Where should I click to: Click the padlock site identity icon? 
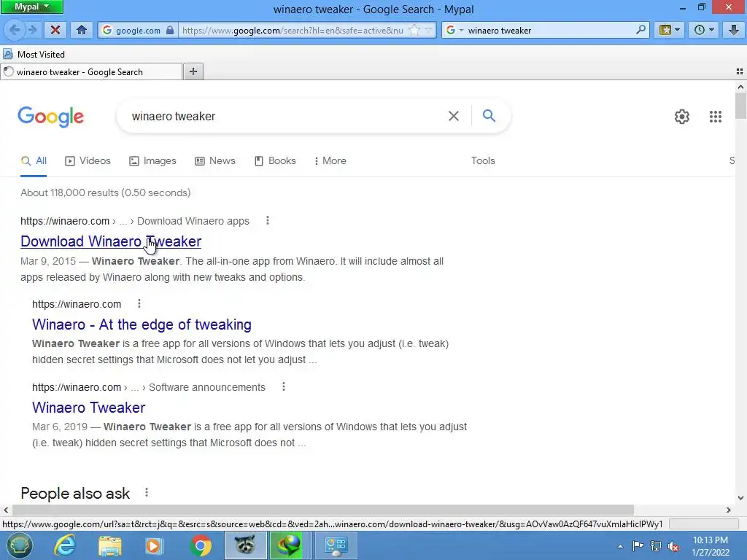point(170,30)
